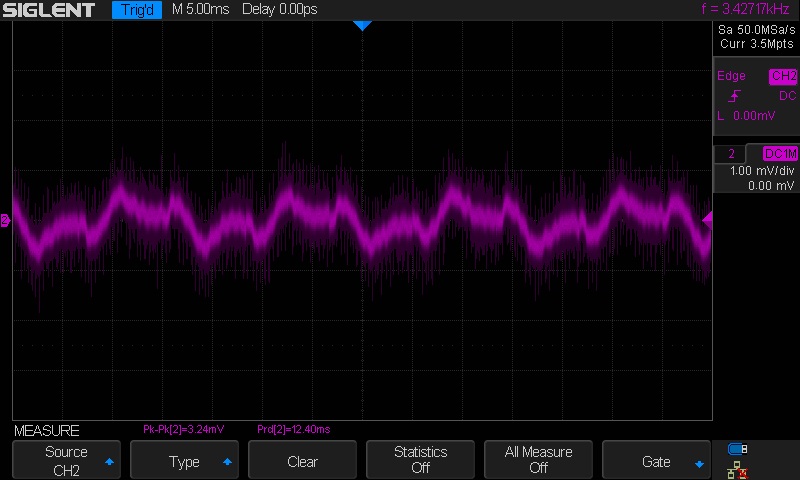The height and width of the screenshot is (480, 800).
Task: Clear all measurements with the Clear button
Action: pos(303,460)
